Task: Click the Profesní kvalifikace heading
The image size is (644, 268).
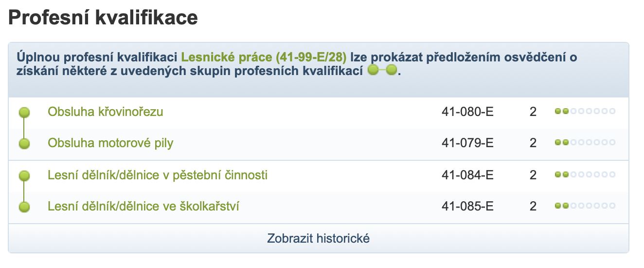Action: (103, 18)
